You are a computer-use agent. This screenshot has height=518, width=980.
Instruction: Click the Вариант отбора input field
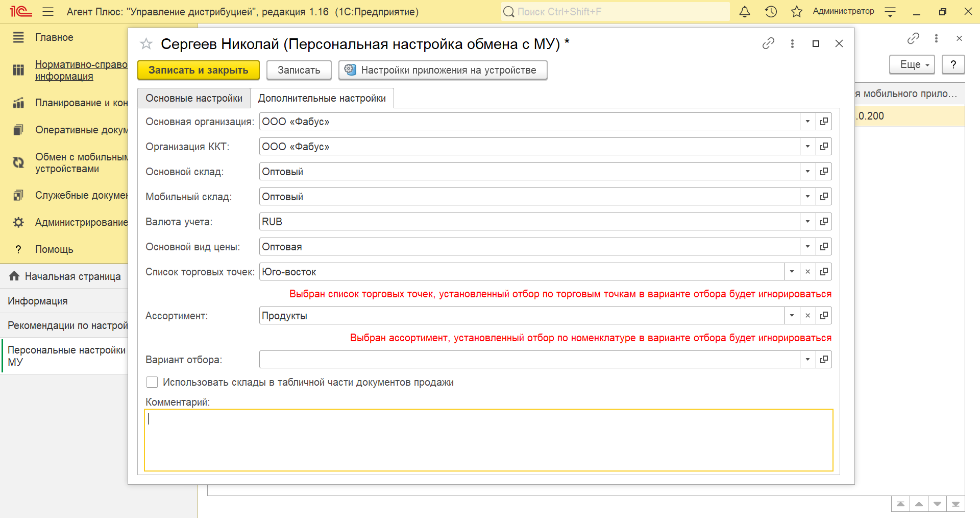click(529, 360)
